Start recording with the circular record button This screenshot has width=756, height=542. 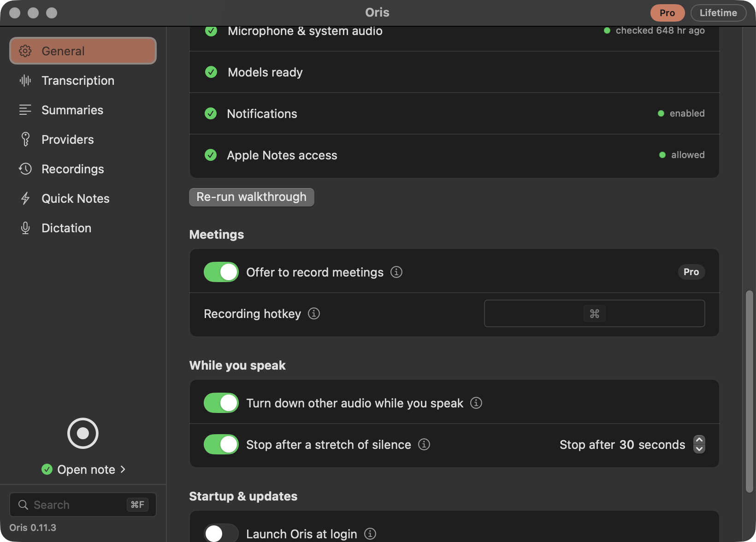83,433
